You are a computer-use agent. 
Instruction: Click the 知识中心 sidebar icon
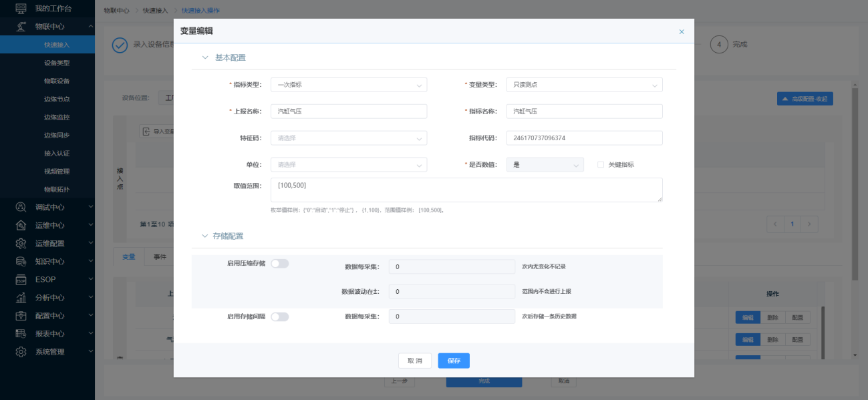[x=21, y=261]
